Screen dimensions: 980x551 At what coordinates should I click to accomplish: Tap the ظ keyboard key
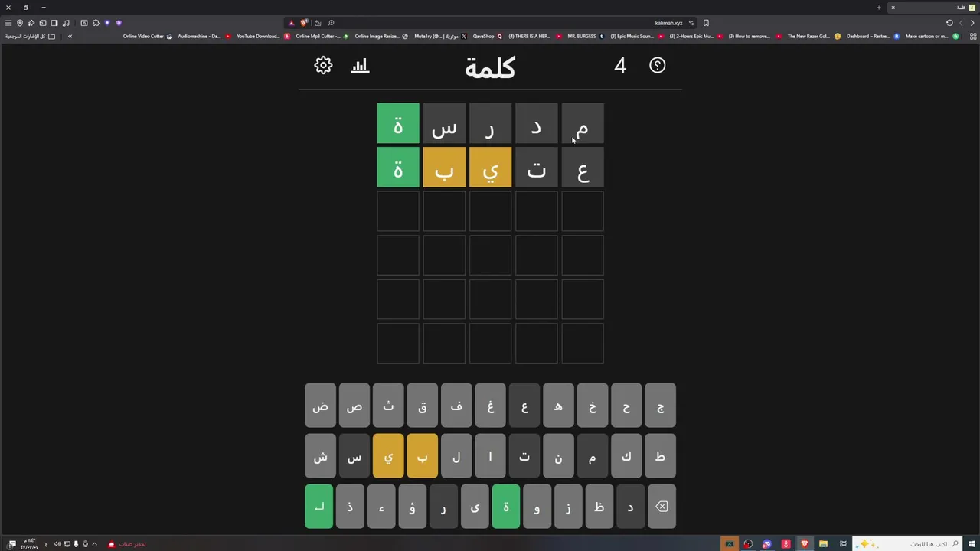(x=599, y=507)
